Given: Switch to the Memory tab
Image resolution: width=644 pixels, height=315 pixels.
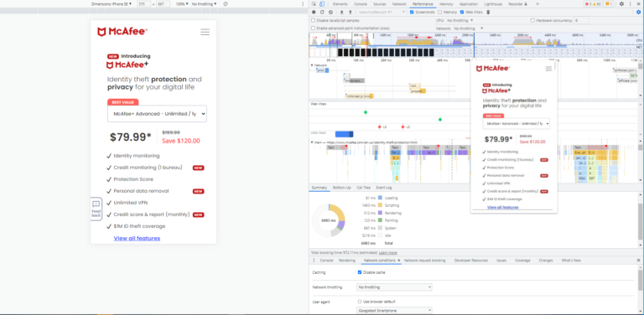Looking at the screenshot, I should pos(446,3).
